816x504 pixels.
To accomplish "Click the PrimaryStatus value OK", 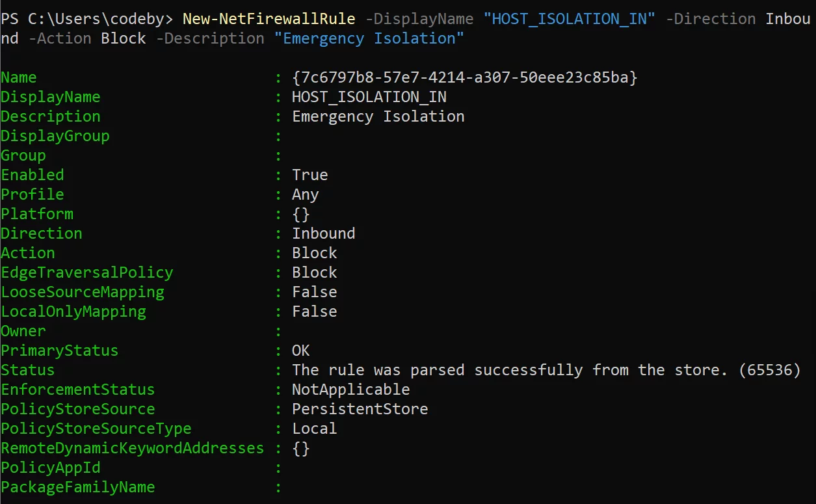I will click(301, 351).
